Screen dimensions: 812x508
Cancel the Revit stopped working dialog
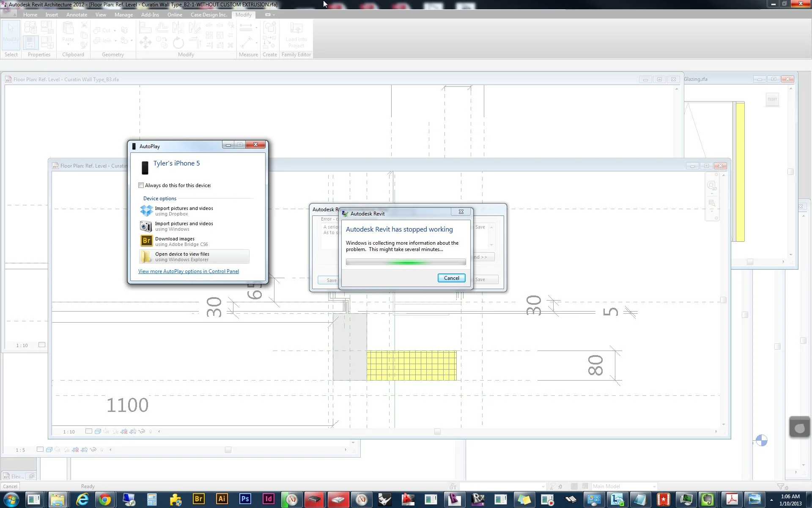coord(451,278)
